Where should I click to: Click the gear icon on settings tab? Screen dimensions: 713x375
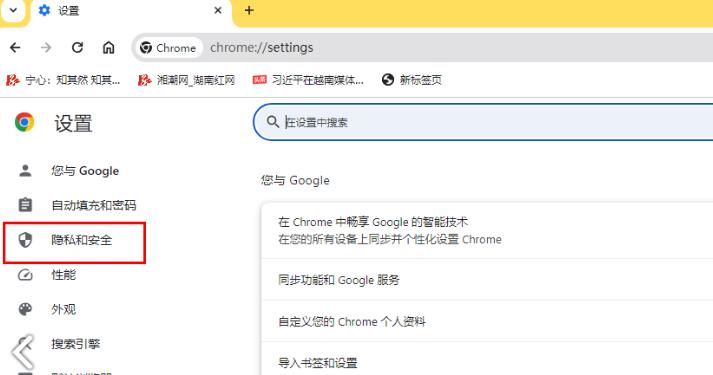click(x=44, y=10)
